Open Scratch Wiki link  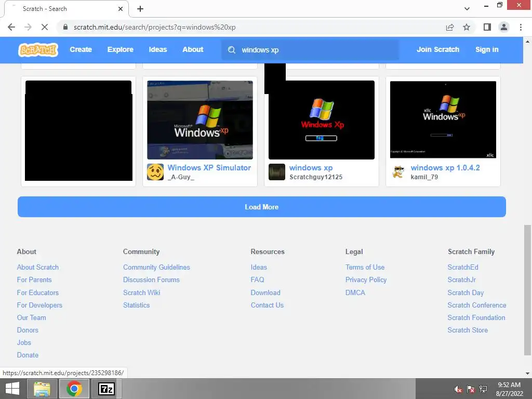pos(141,292)
